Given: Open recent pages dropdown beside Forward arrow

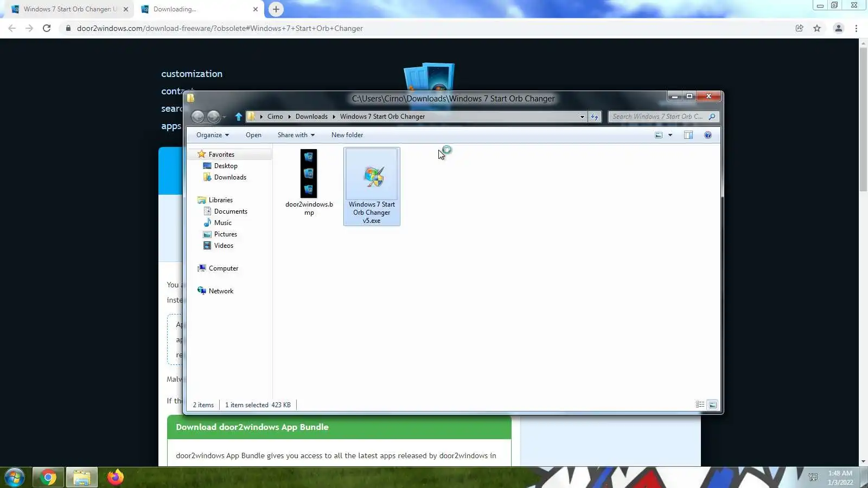Looking at the screenshot, I should pos(224,117).
